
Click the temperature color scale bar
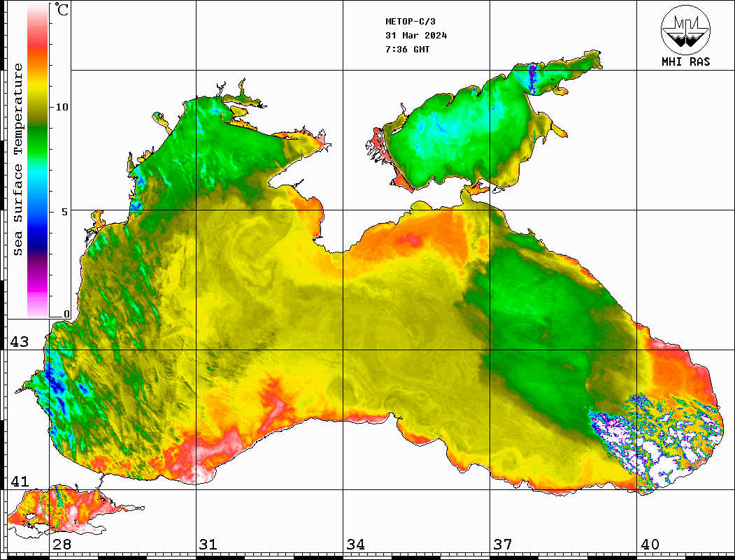tap(38, 160)
